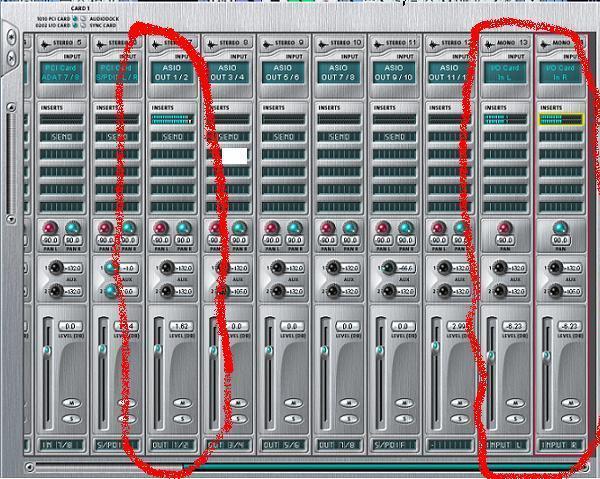
Task: Click the Aux 1 knob on Stereo 11 strip
Action: point(389,267)
